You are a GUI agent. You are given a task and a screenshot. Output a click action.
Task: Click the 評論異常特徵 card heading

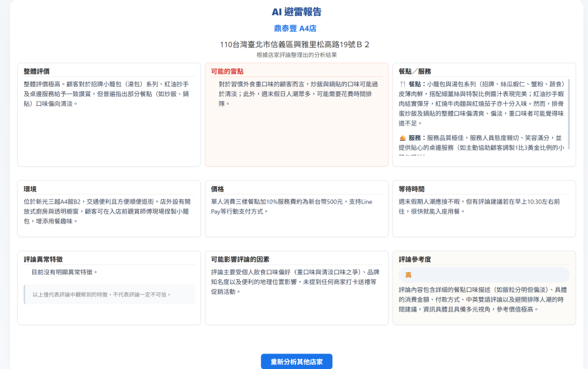pyautogui.click(x=43, y=259)
